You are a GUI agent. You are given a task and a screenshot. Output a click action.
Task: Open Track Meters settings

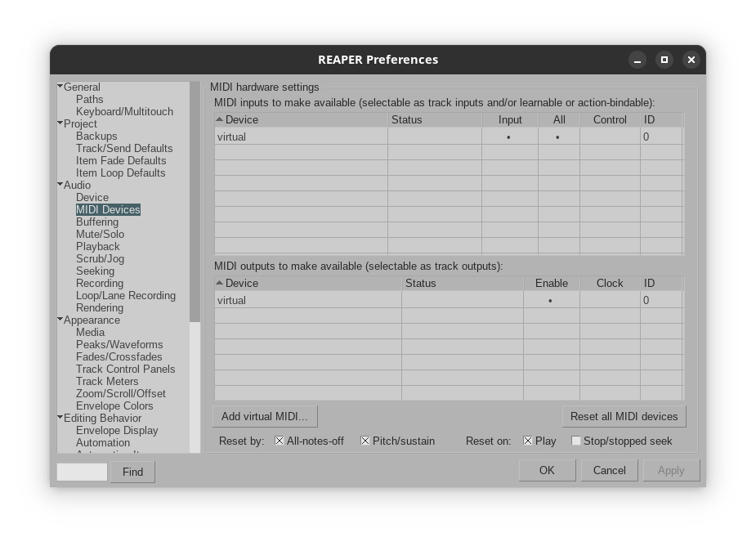pos(107,381)
